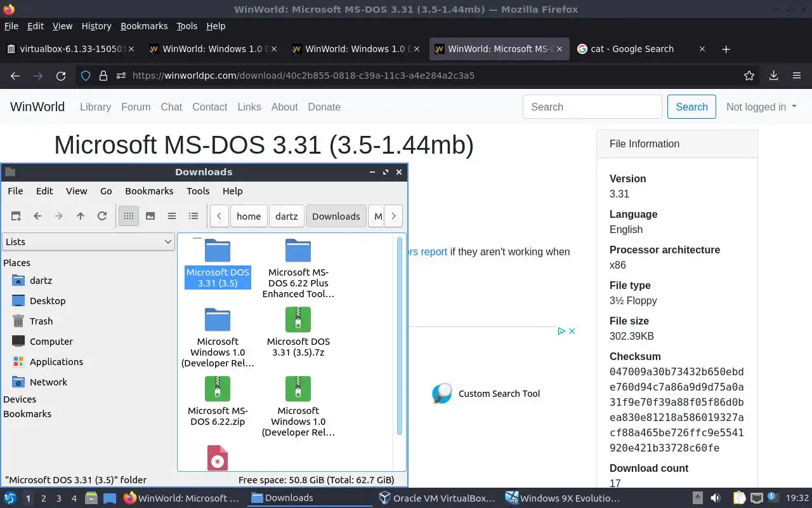Select the pink disc image file icon

(x=218, y=458)
